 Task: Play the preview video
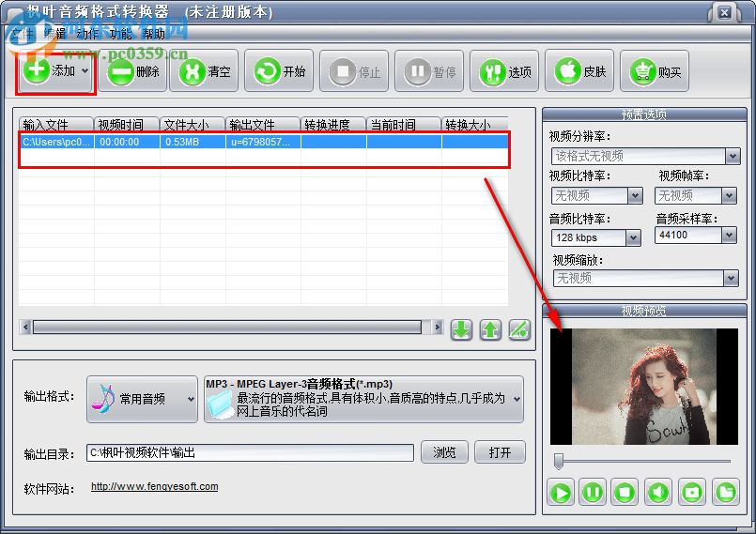pyautogui.click(x=561, y=492)
